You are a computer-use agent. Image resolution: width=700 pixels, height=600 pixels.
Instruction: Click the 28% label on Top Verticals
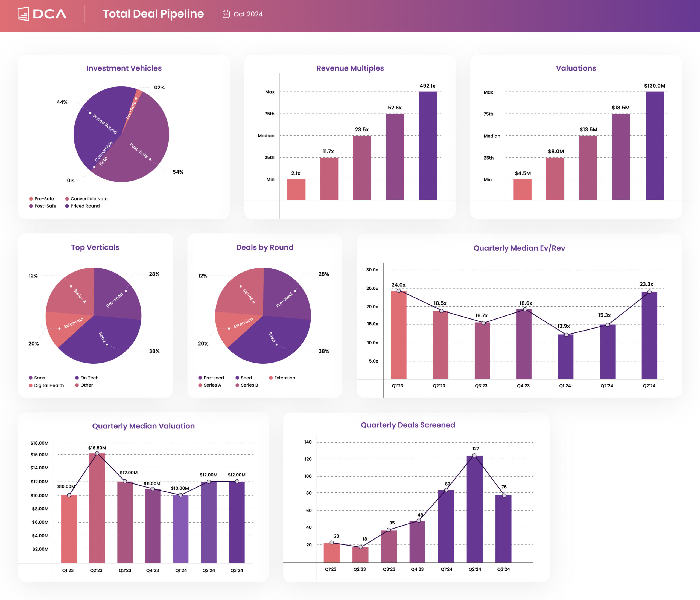coord(154,274)
